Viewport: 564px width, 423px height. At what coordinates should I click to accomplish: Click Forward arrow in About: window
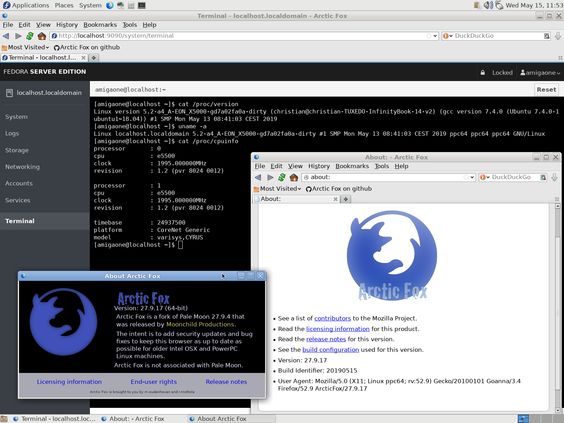point(270,177)
